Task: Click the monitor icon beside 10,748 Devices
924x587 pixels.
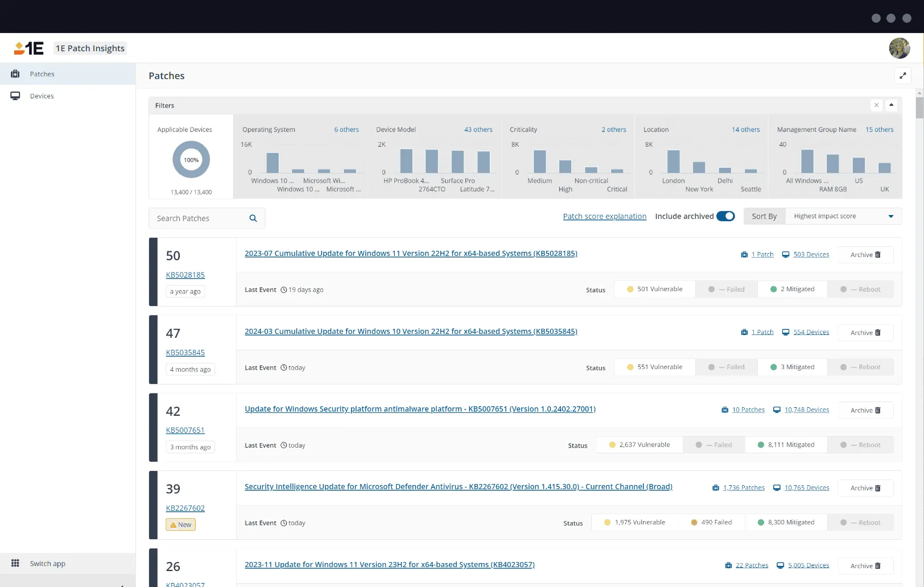Action: (777, 410)
